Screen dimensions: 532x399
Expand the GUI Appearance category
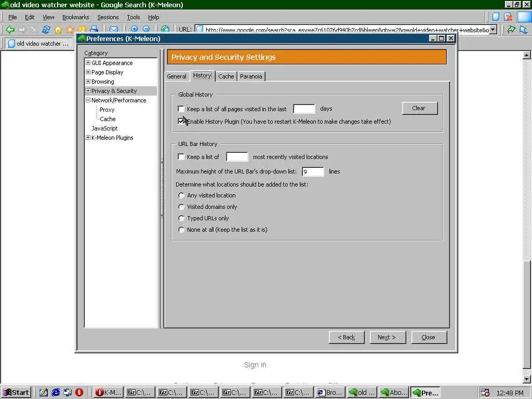pyautogui.click(x=88, y=63)
